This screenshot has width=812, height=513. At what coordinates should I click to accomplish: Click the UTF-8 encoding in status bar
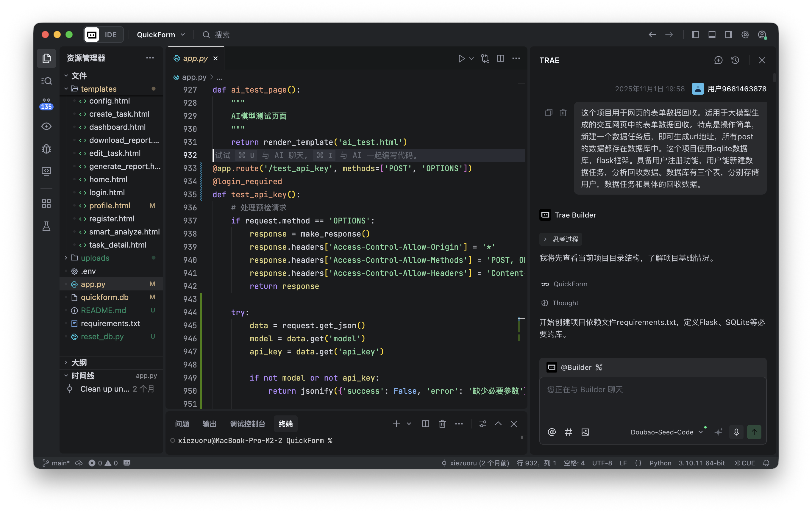tap(602, 463)
